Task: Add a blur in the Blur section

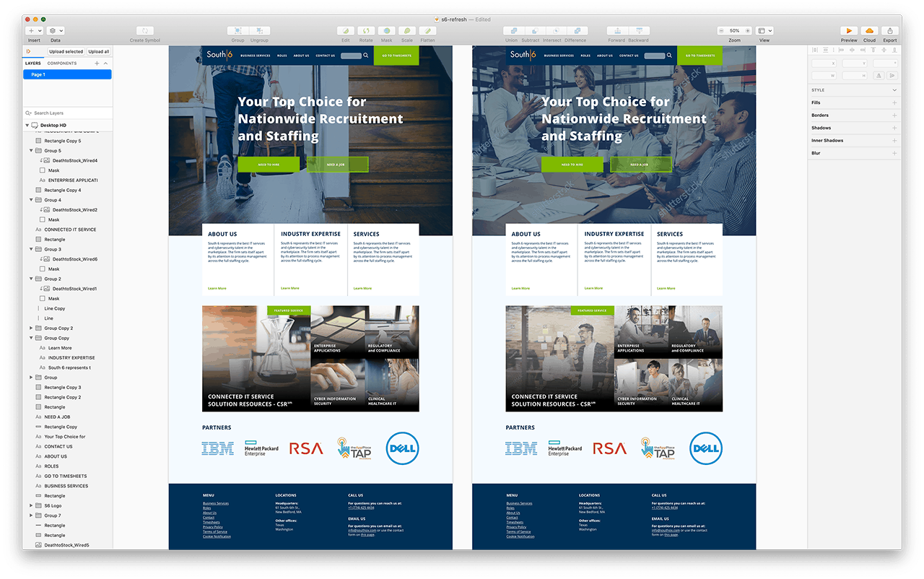Action: 894,153
